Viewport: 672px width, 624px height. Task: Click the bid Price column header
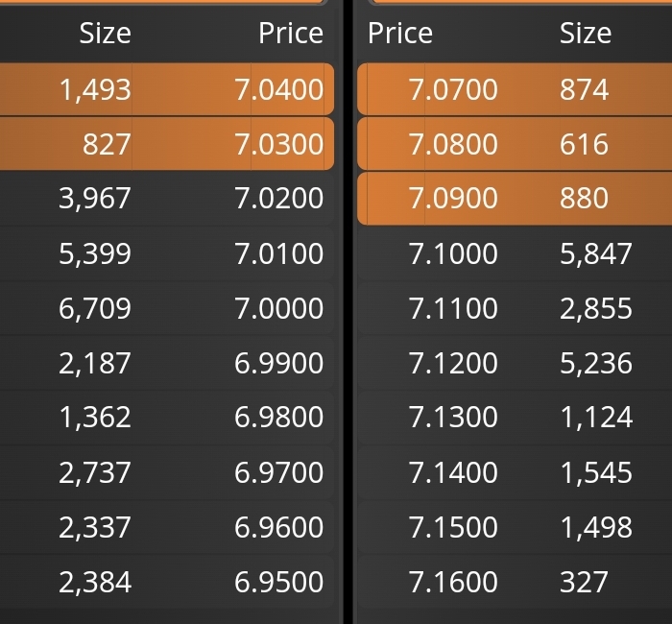click(291, 33)
